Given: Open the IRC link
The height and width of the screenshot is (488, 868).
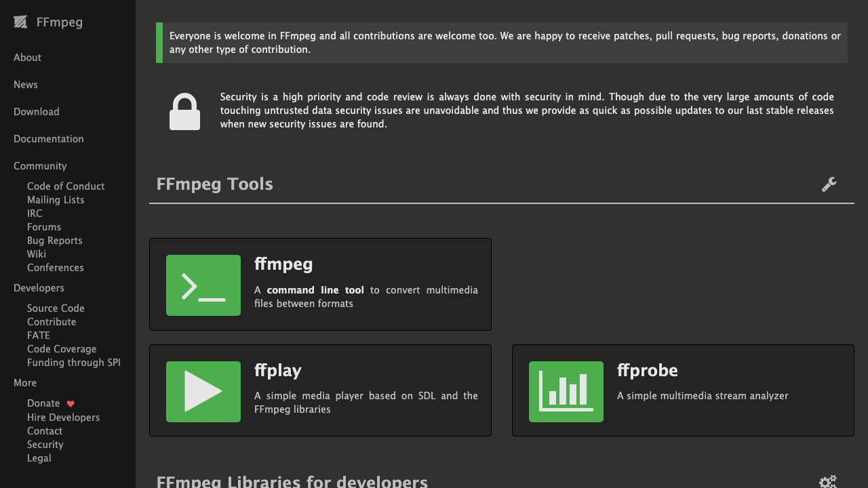Looking at the screenshot, I should [35, 213].
